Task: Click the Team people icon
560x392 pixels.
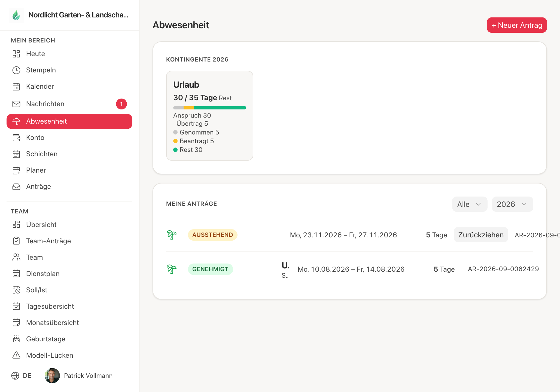Action: coord(16,257)
